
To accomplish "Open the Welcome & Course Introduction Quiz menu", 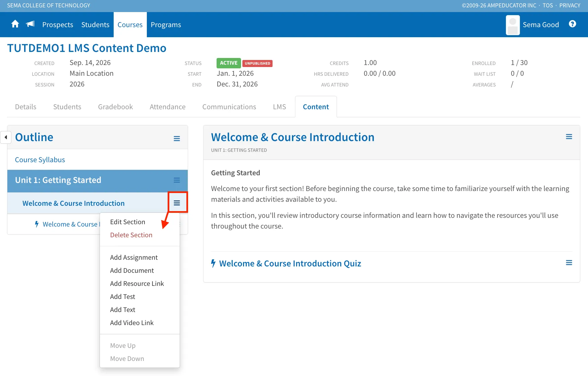I will click(569, 263).
